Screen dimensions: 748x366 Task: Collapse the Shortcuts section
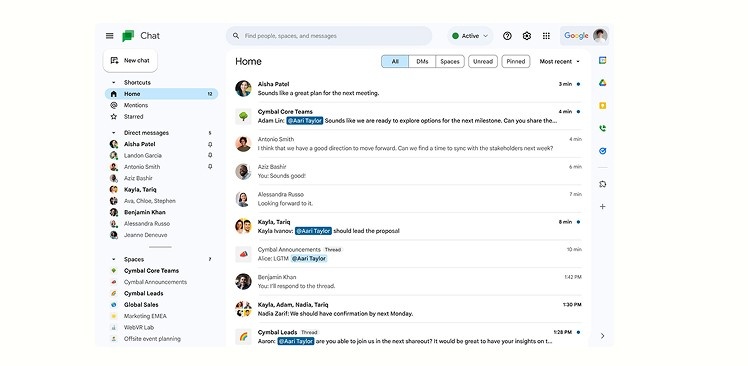coord(114,83)
